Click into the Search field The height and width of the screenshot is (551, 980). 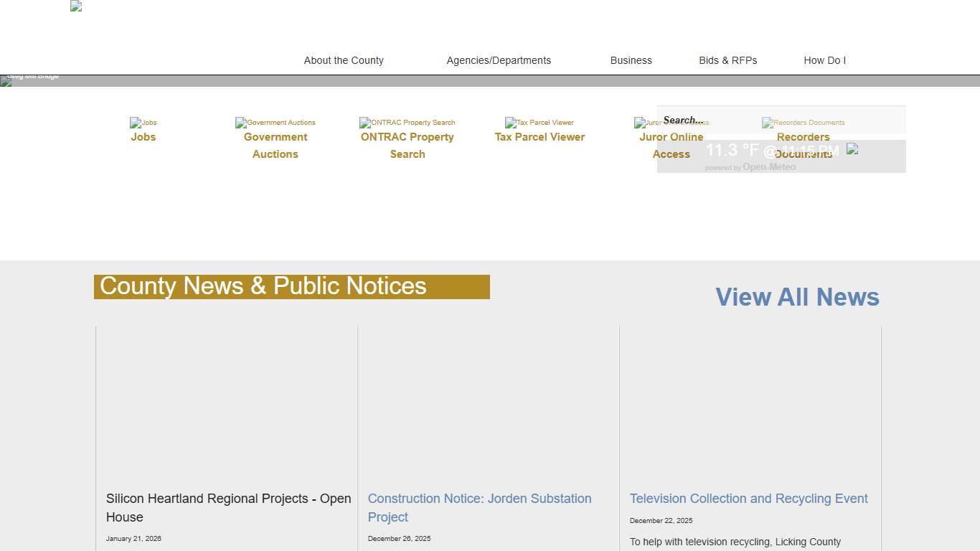coord(781,120)
